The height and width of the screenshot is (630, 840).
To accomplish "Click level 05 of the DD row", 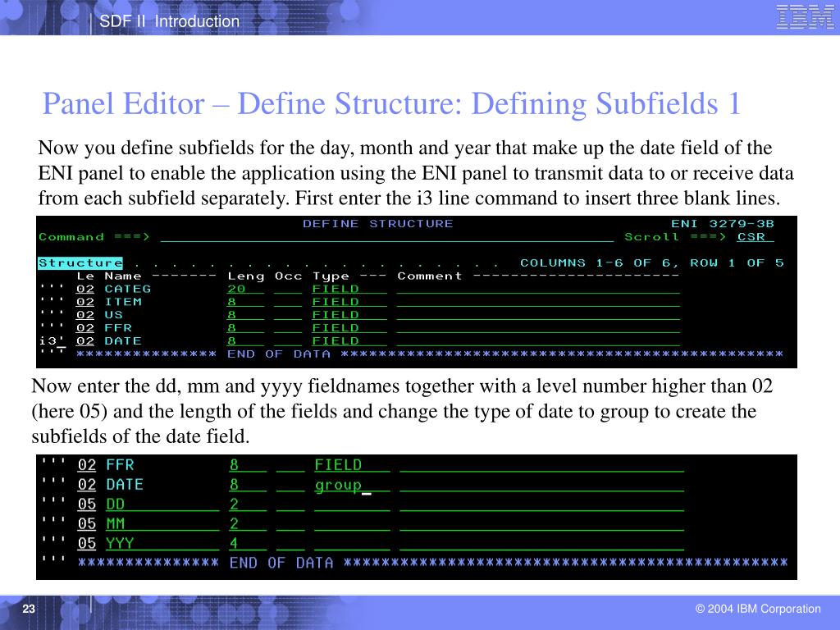I will (x=87, y=504).
